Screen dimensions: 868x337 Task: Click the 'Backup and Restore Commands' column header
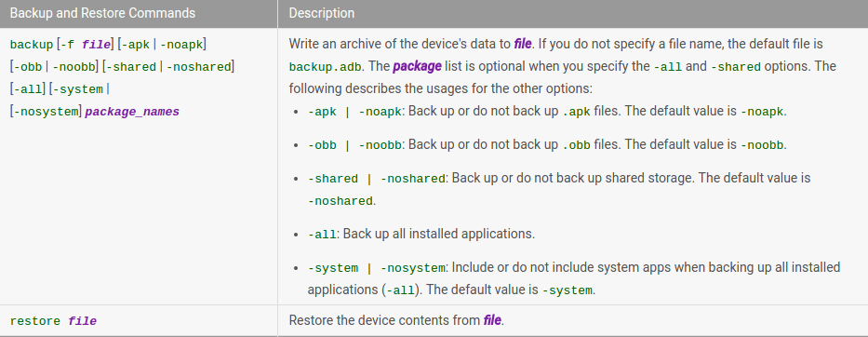pos(102,13)
